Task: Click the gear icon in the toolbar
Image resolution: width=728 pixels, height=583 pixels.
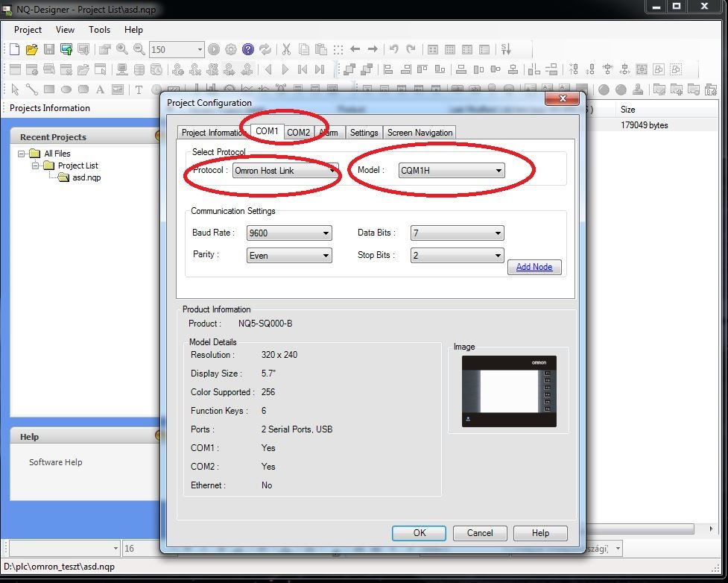Action: pyautogui.click(x=231, y=49)
